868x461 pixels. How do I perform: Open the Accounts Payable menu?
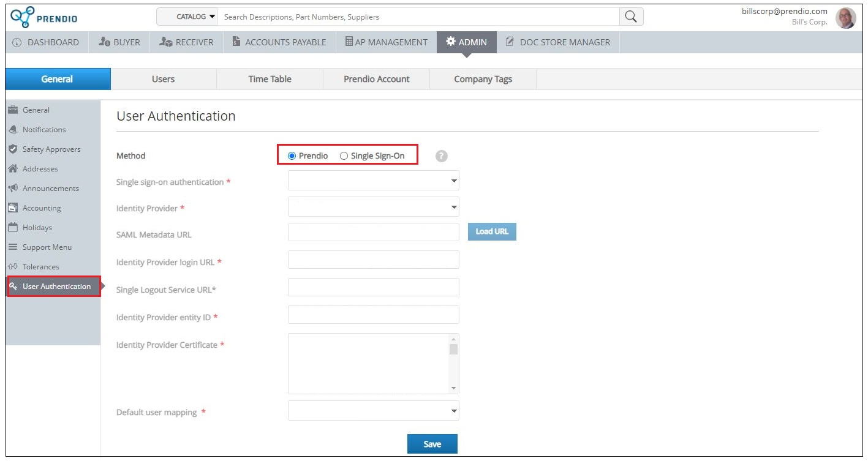pyautogui.click(x=279, y=42)
